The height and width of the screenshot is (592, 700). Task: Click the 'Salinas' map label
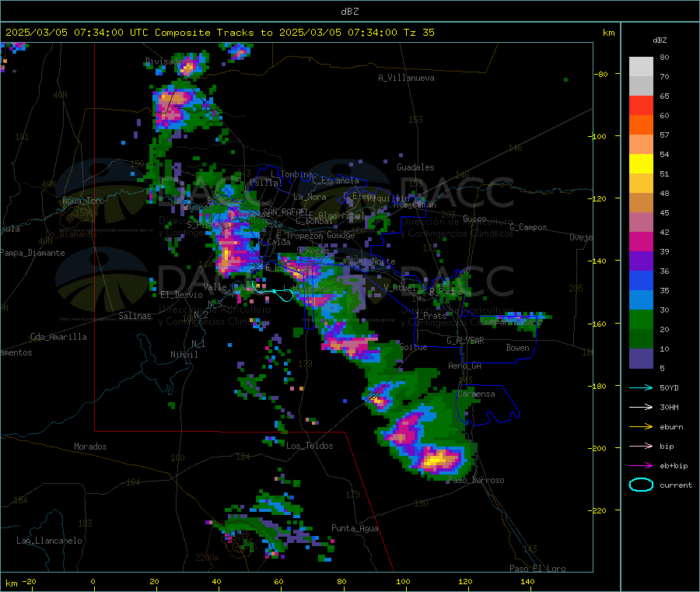135,316
